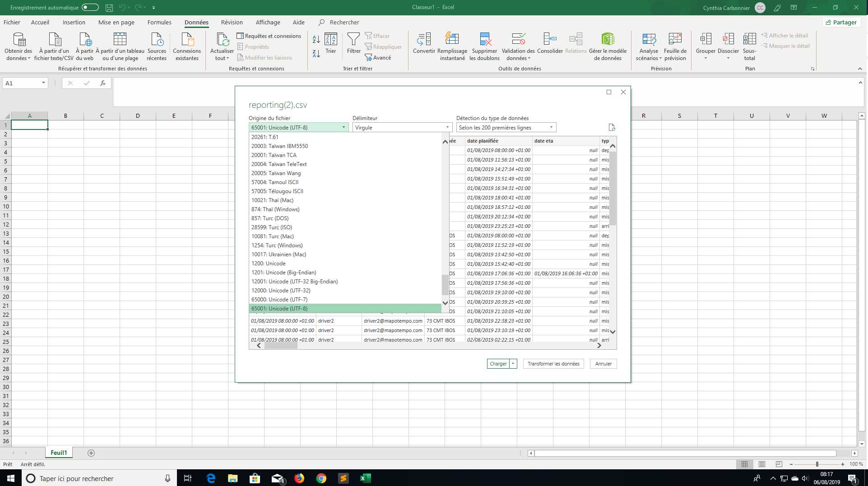
Task: Open Chrome from the taskbar
Action: [321, 478]
